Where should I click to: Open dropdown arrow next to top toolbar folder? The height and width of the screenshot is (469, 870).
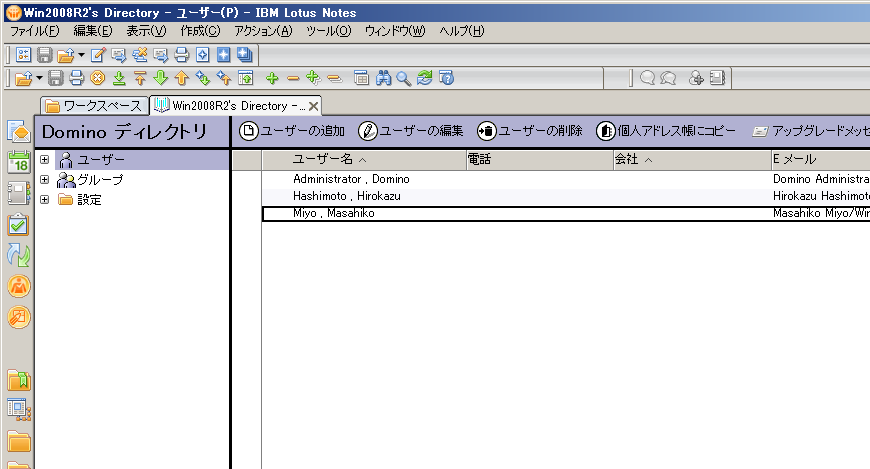pyautogui.click(x=81, y=54)
